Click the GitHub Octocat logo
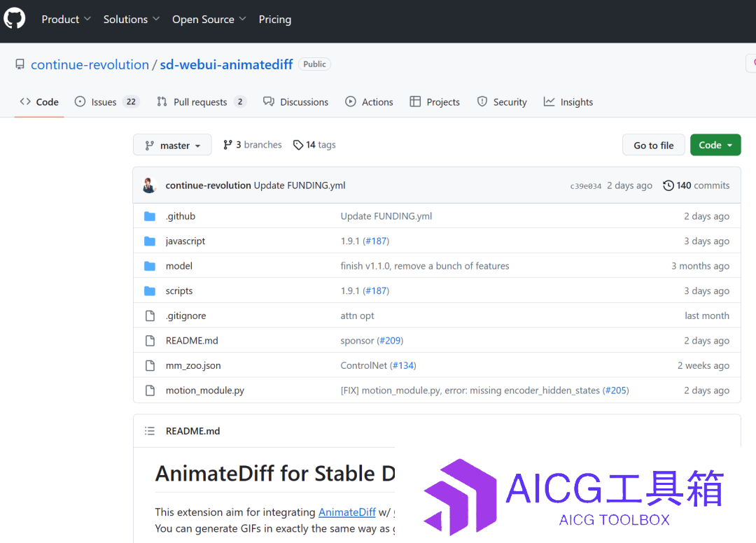The height and width of the screenshot is (543, 756). click(x=15, y=19)
